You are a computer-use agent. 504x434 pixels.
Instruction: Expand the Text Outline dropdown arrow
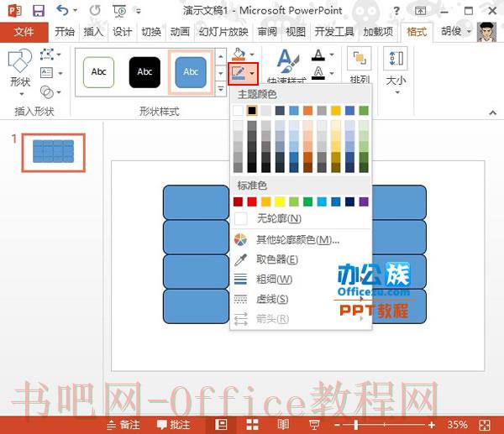click(x=332, y=73)
